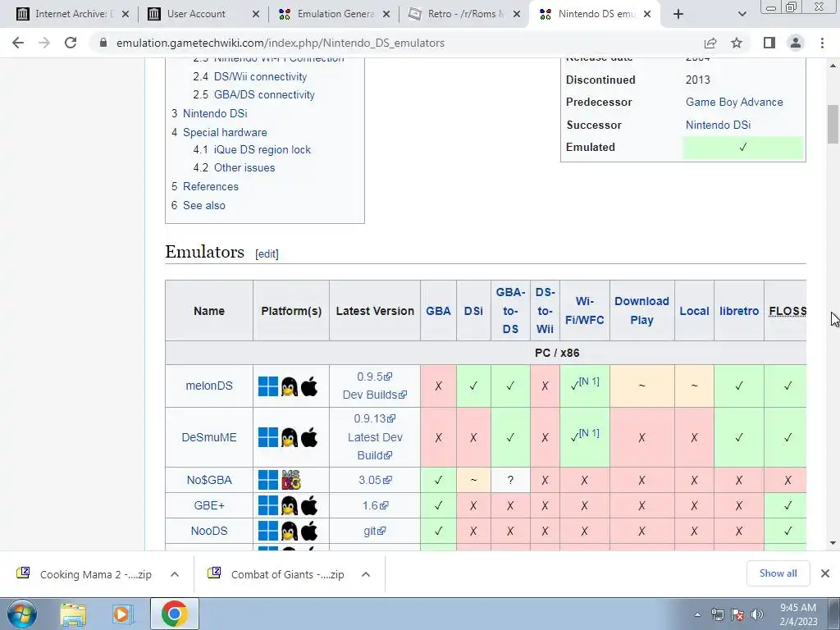
Task: Open the tab search dropdown arrow
Action: (742, 14)
